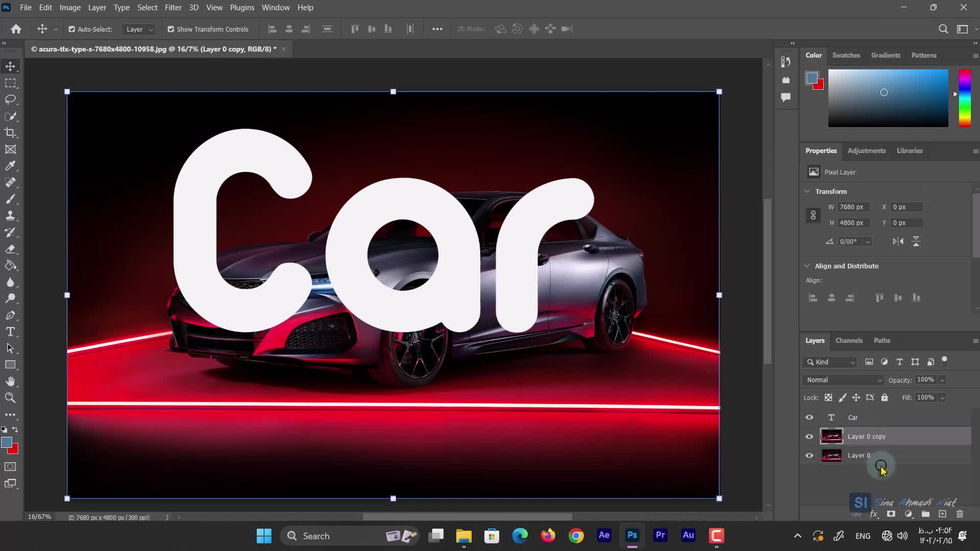
Task: Click the Flip horizontal icon in Transform
Action: (898, 242)
